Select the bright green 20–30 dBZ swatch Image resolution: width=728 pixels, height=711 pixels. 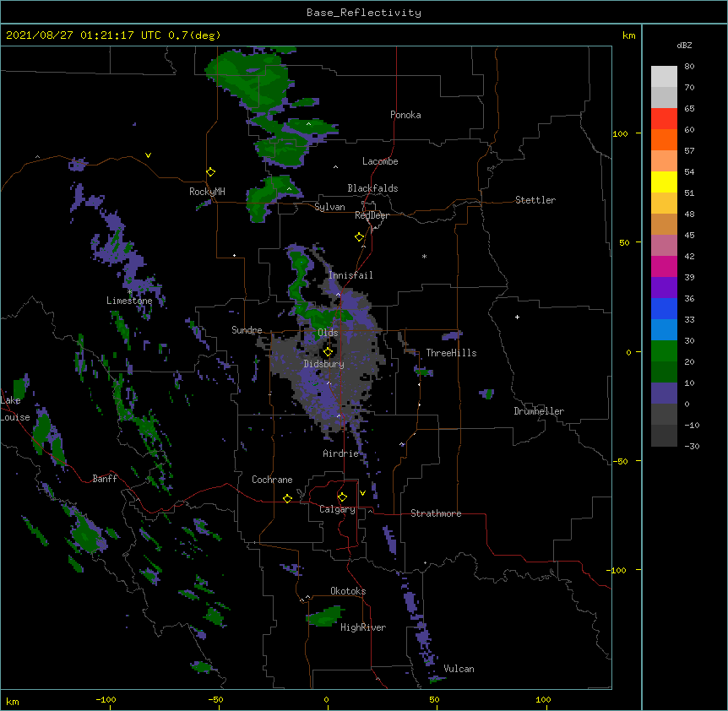pos(664,351)
